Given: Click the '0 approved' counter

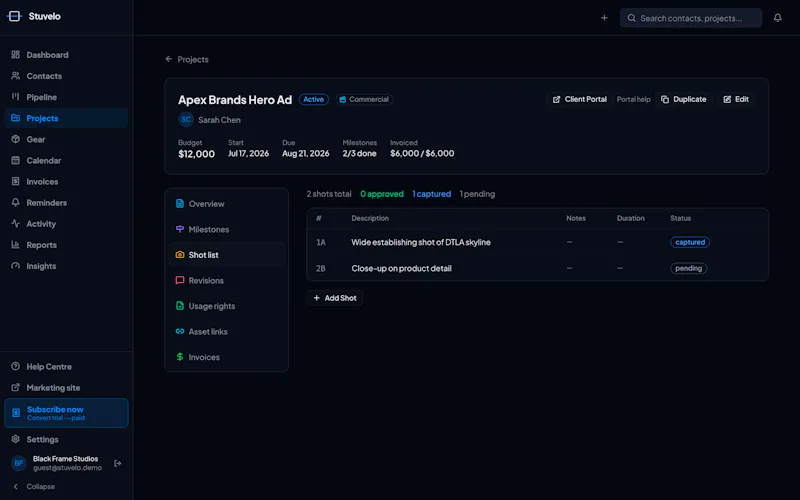Looking at the screenshot, I should click(382, 194).
